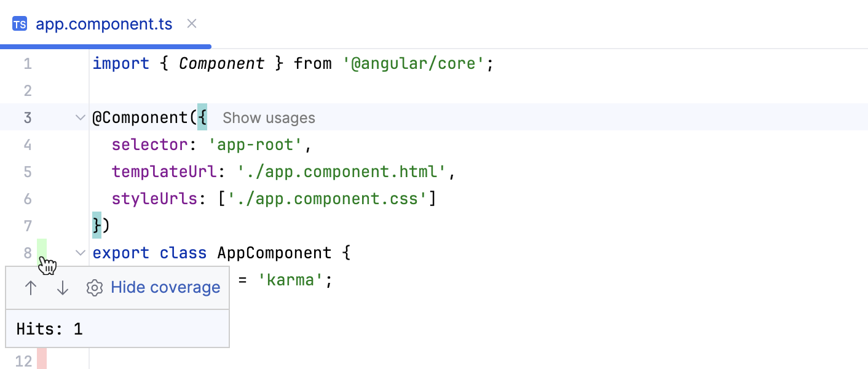Click the './app.component.html' template path
This screenshot has height=369, width=868.
pyautogui.click(x=342, y=172)
